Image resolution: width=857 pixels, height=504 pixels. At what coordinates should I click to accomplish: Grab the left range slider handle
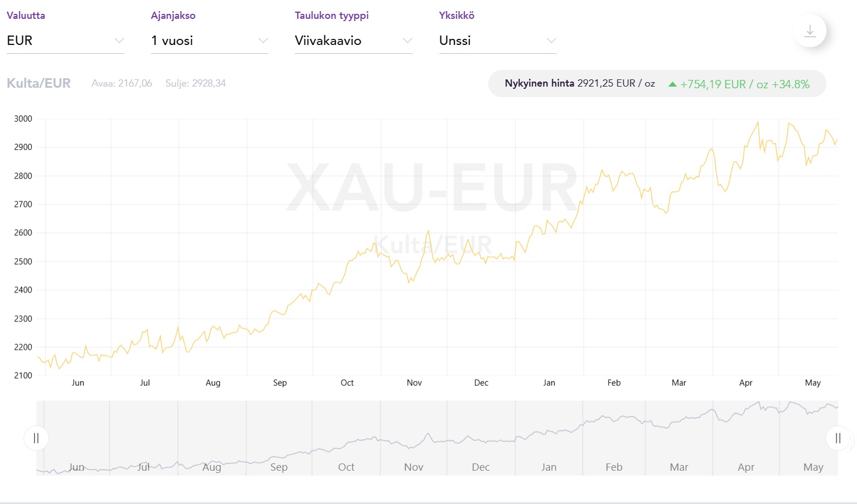[36, 439]
